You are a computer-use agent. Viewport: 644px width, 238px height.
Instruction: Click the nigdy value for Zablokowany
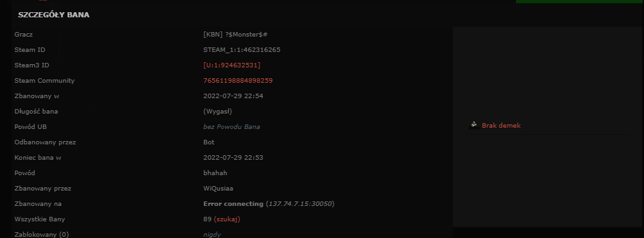(212, 235)
